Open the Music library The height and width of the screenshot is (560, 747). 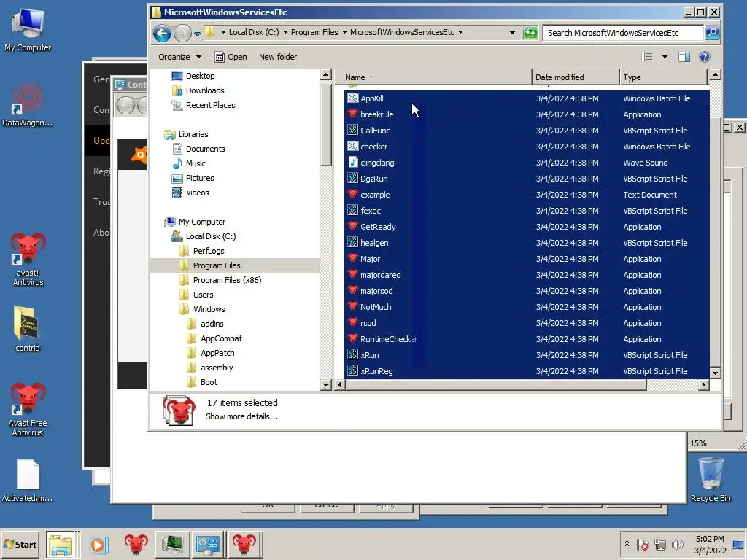click(196, 163)
